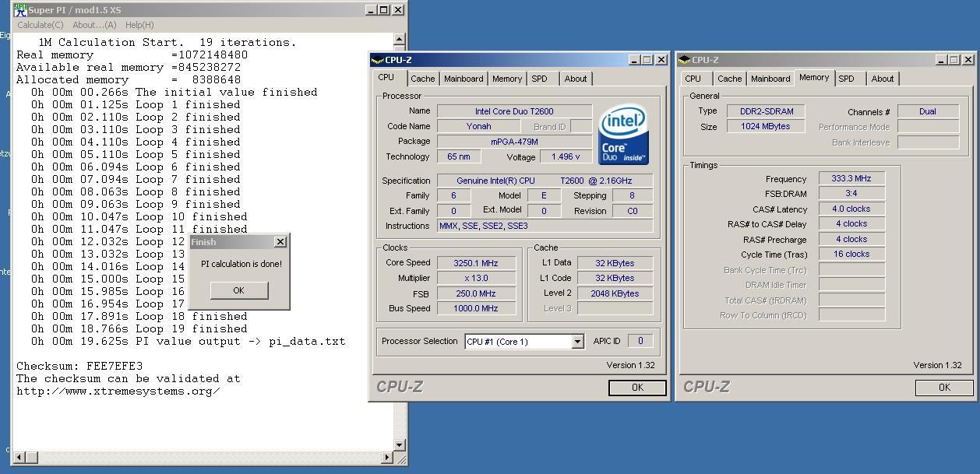Viewport: 980px width, 474px height.
Task: Click the Multiplier value x 13.0
Action: (x=476, y=278)
